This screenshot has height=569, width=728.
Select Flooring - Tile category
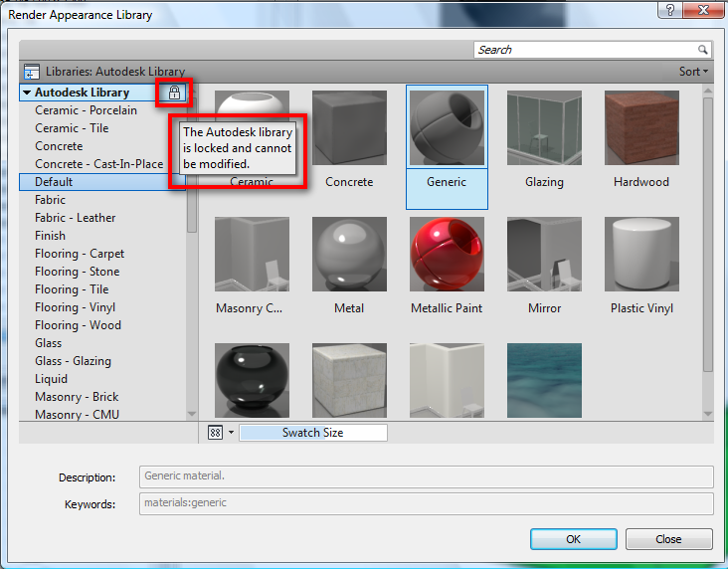click(72, 289)
